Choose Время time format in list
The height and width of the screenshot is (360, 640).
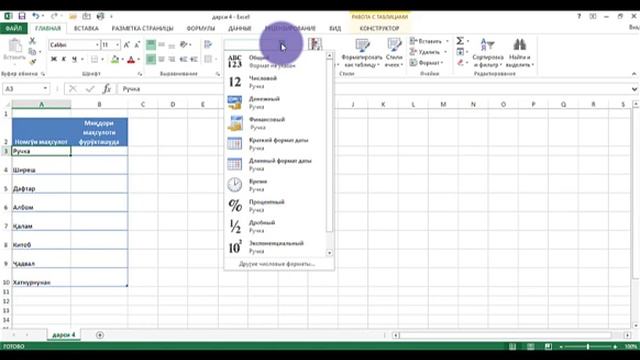click(275, 185)
